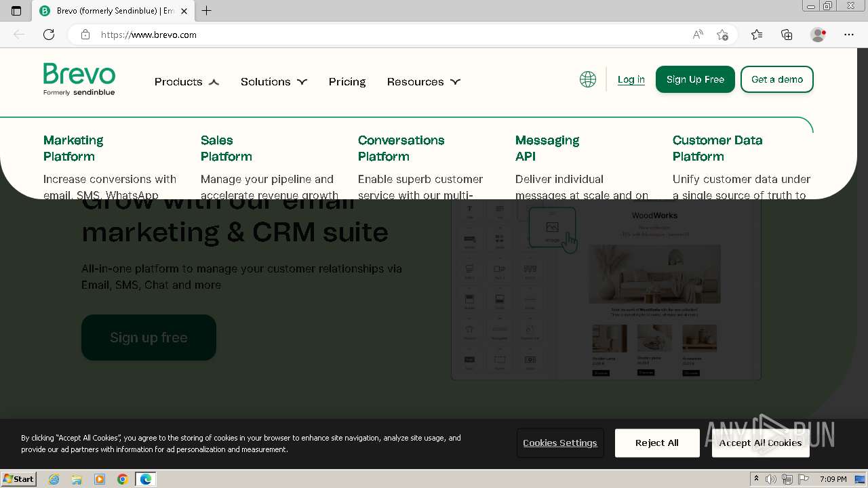
Task: Reject all cookies
Action: click(657, 443)
